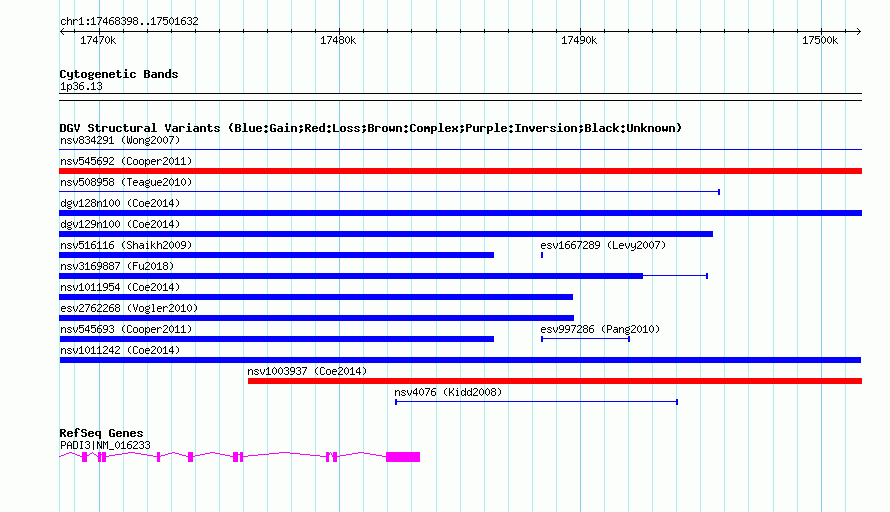Click the nsv4076 (Kidd2008) label
890x512 pixels.
(x=448, y=392)
